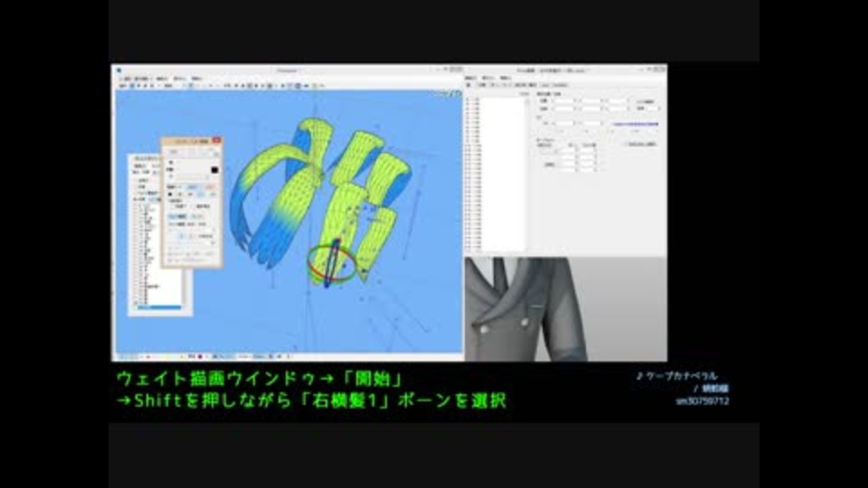Open the 剛体 tab in PMX editor
Screen dimensions: 868x488
tap(533, 85)
